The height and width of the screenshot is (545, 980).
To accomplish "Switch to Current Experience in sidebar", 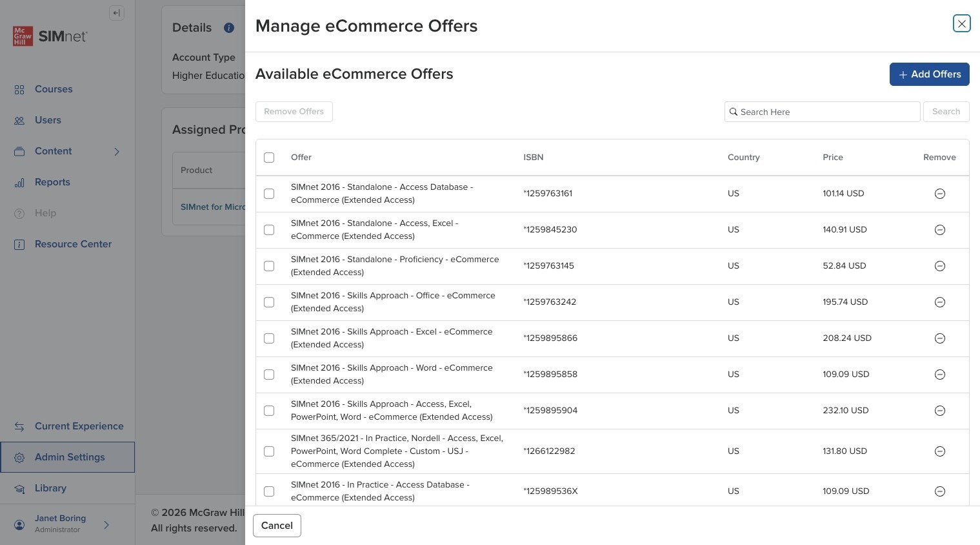I will (x=68, y=426).
